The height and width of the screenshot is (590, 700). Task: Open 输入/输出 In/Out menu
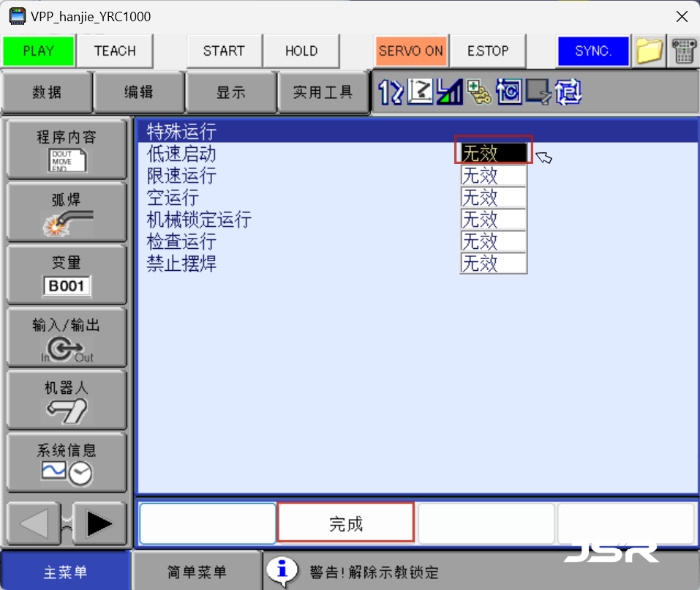pos(67,337)
